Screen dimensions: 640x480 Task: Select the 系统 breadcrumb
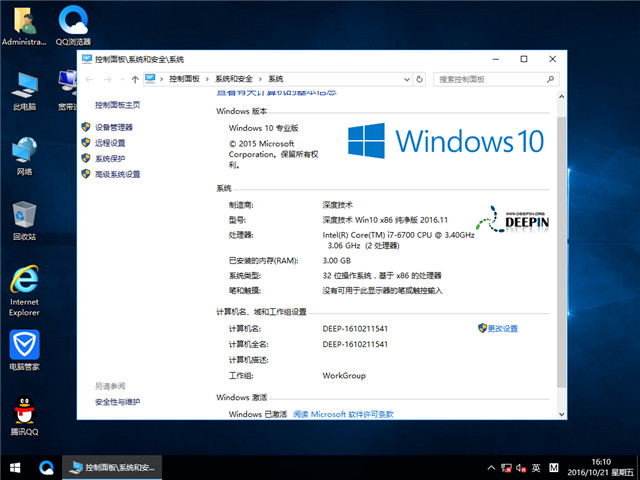276,79
